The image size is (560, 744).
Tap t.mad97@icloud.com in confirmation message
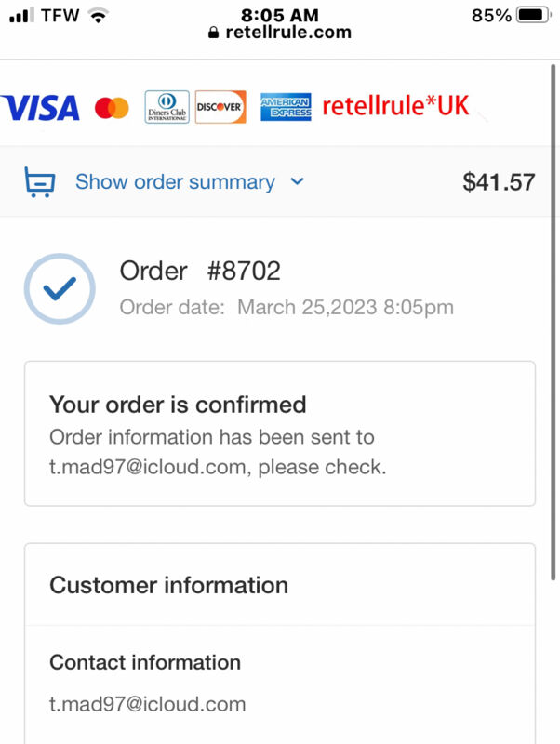tap(147, 468)
